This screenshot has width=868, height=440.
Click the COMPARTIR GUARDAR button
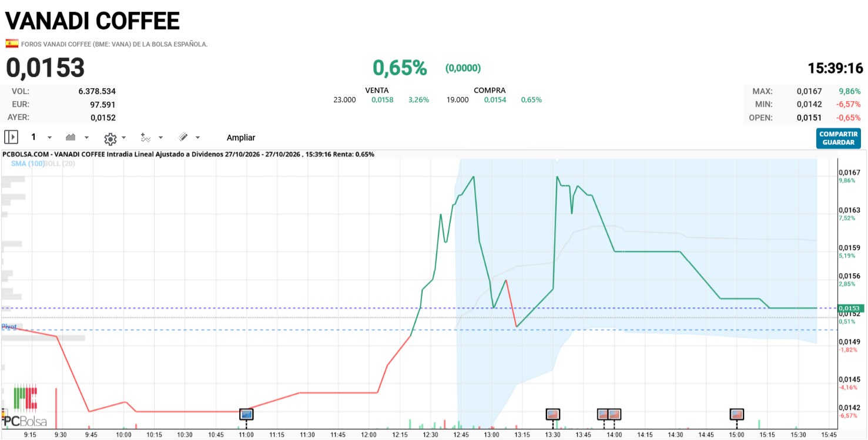tap(839, 139)
